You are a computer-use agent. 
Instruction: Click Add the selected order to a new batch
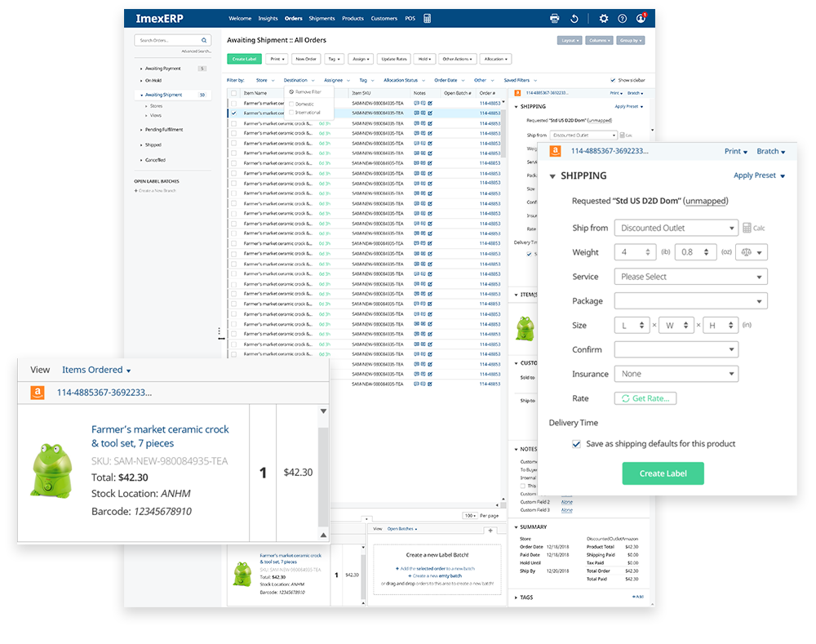click(x=435, y=569)
